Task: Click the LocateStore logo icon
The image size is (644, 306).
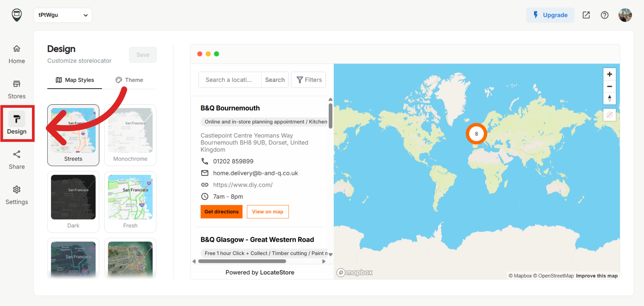Action: click(x=17, y=15)
